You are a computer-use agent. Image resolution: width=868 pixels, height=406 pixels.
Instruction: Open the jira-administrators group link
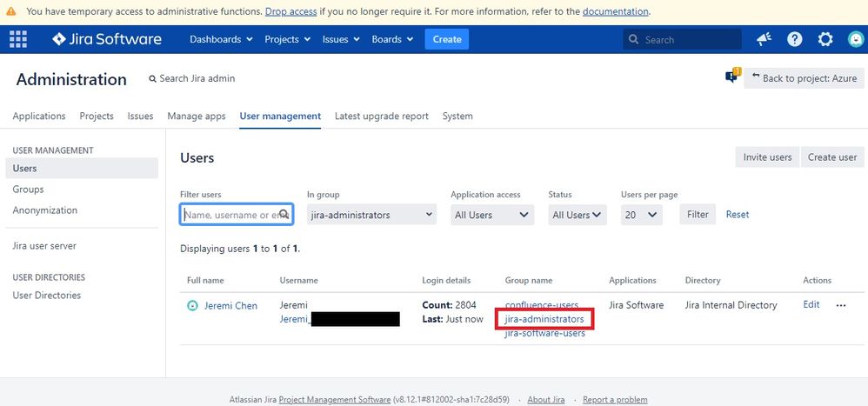coord(544,319)
